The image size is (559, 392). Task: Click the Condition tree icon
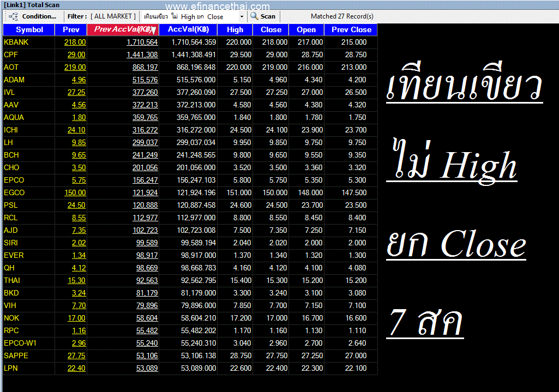click(14, 16)
